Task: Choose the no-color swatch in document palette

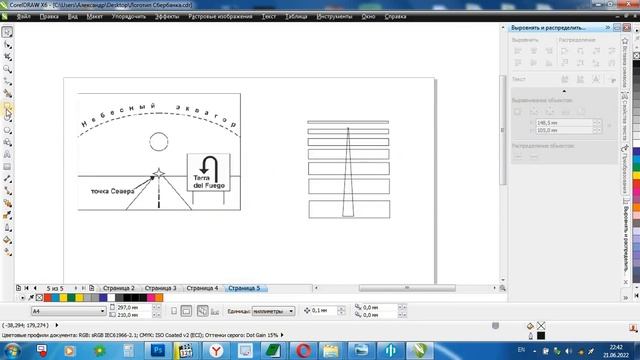Action: point(39,298)
